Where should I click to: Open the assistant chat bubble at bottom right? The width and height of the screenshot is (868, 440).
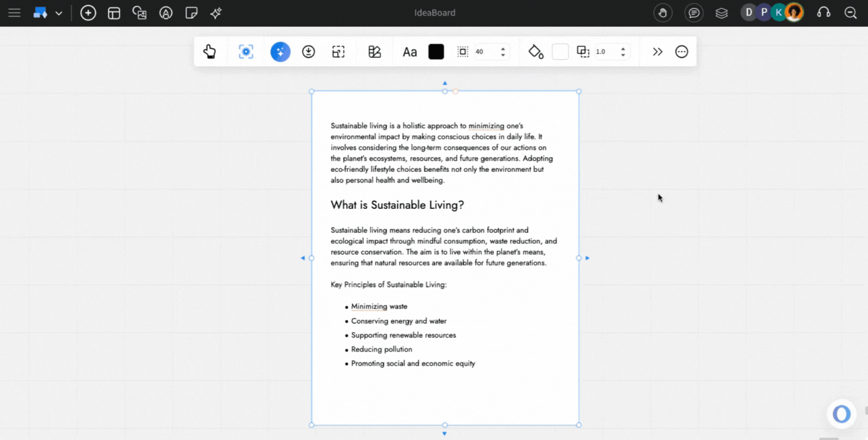click(841, 414)
